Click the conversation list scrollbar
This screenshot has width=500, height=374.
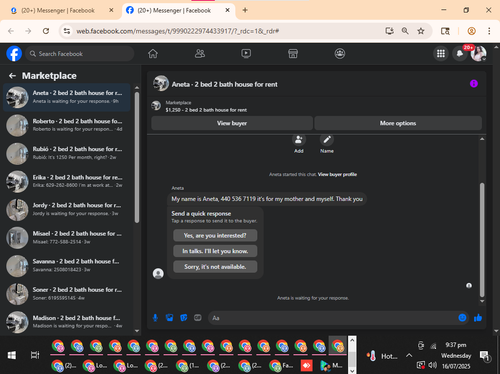point(137,157)
